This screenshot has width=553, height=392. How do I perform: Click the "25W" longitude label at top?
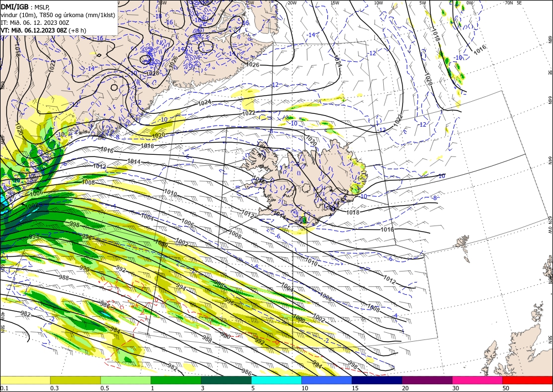(x=249, y=3)
